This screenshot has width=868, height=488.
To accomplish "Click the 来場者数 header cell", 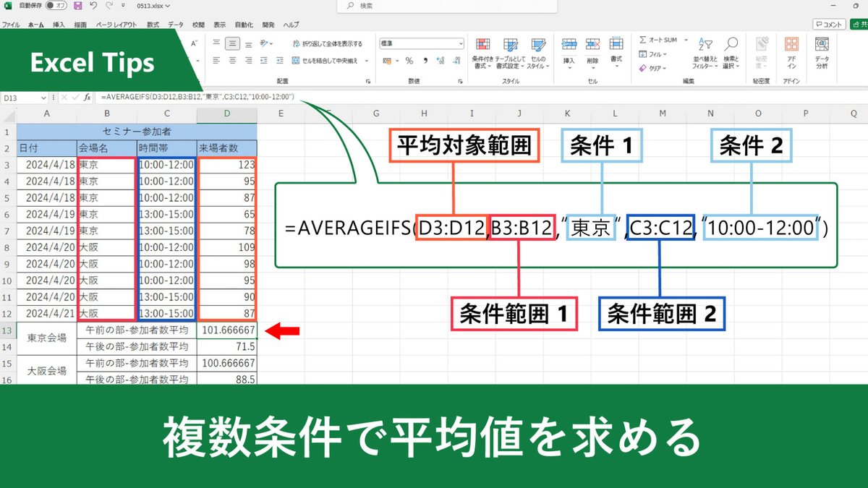I will (226, 149).
